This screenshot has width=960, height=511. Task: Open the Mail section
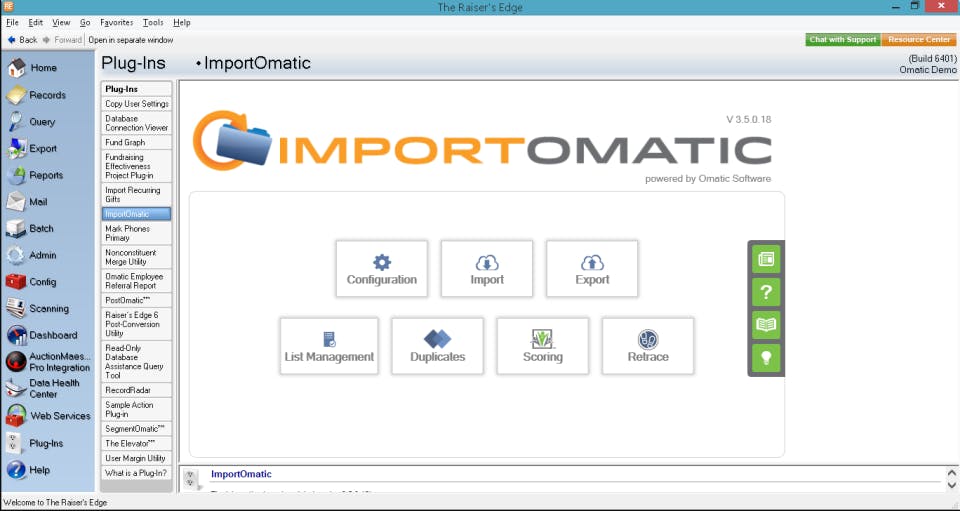pyautogui.click(x=28, y=202)
